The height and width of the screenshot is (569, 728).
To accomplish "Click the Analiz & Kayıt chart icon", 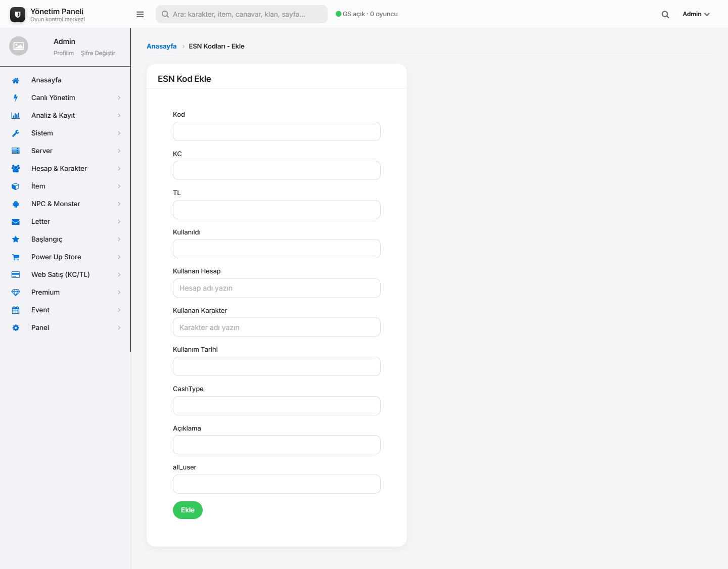I will coord(16,116).
